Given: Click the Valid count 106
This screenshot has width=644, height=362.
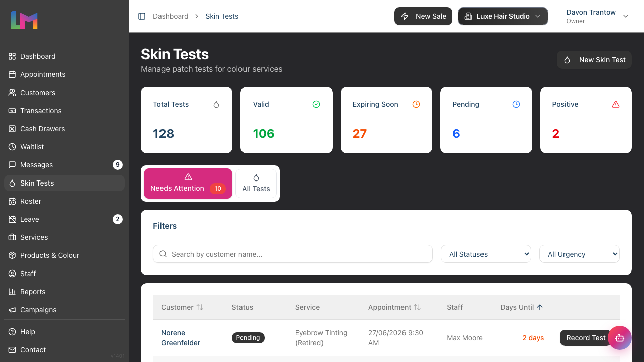Looking at the screenshot, I should pos(264,134).
